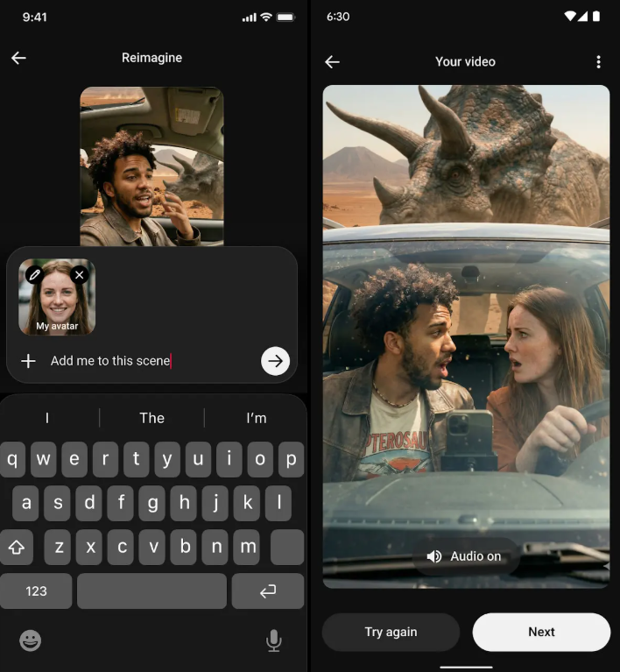Activate microphone dictation

point(274,640)
